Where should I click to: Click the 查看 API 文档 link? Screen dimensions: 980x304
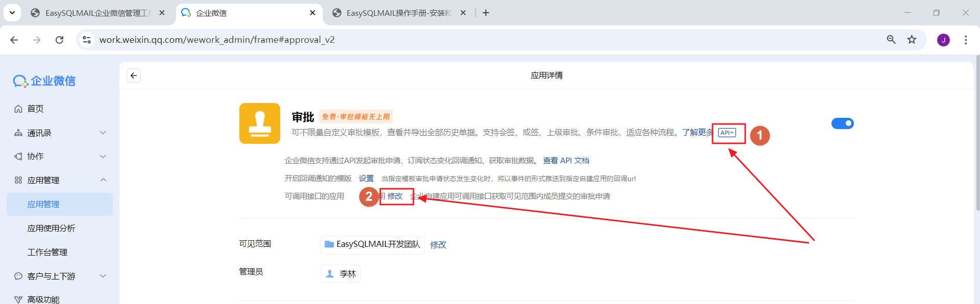click(566, 161)
